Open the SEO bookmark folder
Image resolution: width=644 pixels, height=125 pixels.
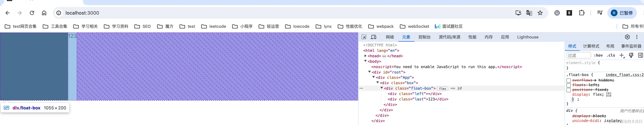(x=142, y=26)
